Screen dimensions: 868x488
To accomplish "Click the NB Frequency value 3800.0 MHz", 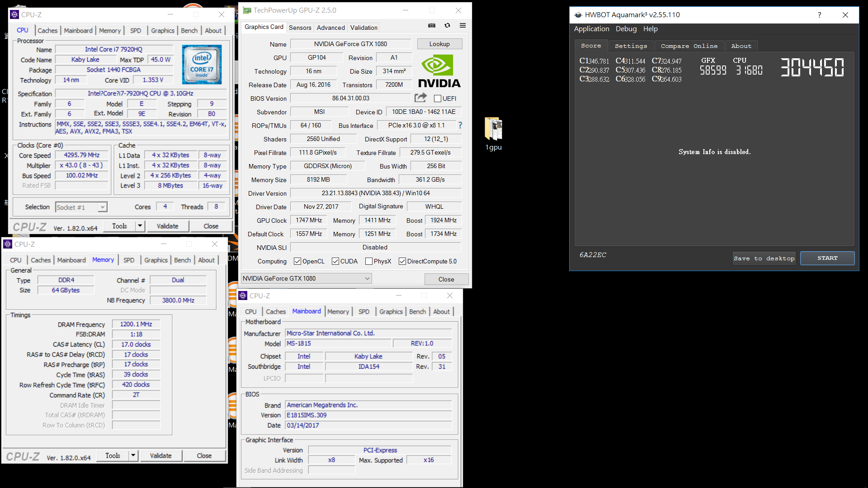I will (x=178, y=300).
